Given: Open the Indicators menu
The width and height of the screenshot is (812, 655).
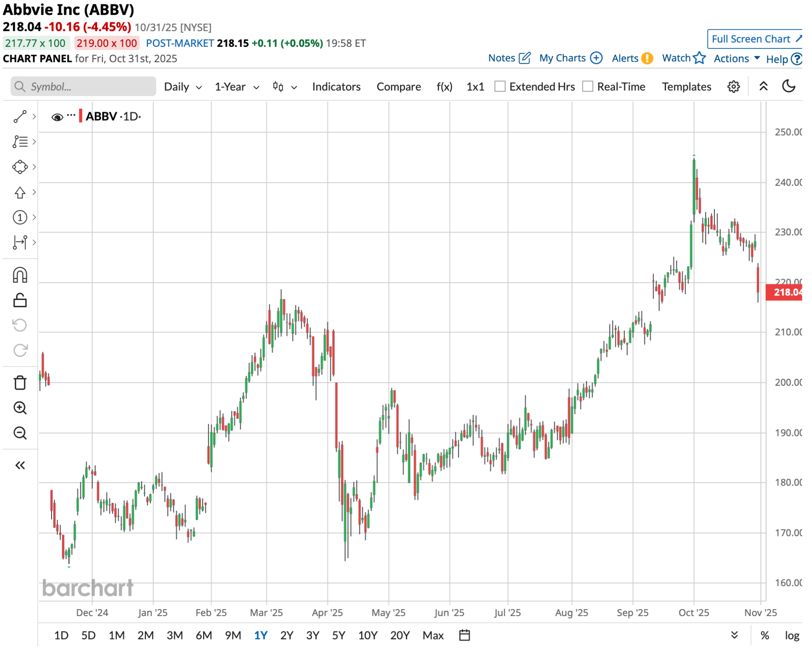Looking at the screenshot, I should [x=336, y=87].
